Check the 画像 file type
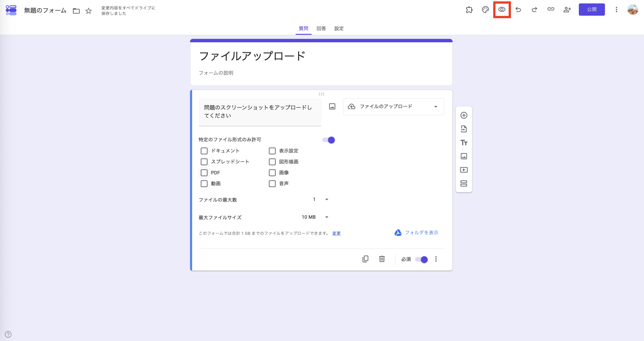Image resolution: width=644 pixels, height=341 pixels. [x=272, y=173]
